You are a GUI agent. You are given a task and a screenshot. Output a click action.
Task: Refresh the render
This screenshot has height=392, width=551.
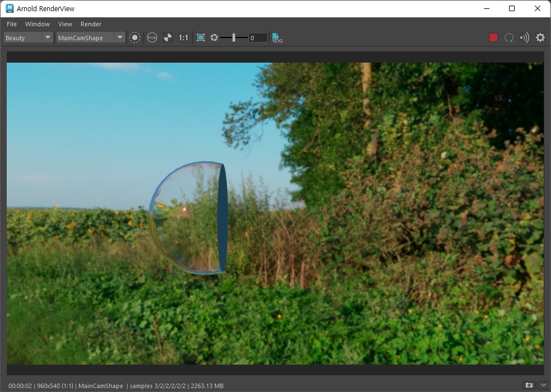click(509, 37)
